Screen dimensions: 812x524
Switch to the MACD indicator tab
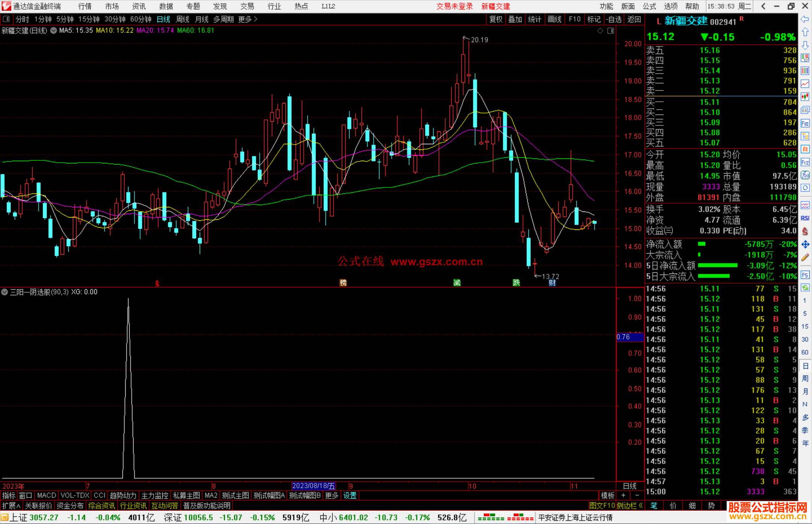coord(46,495)
